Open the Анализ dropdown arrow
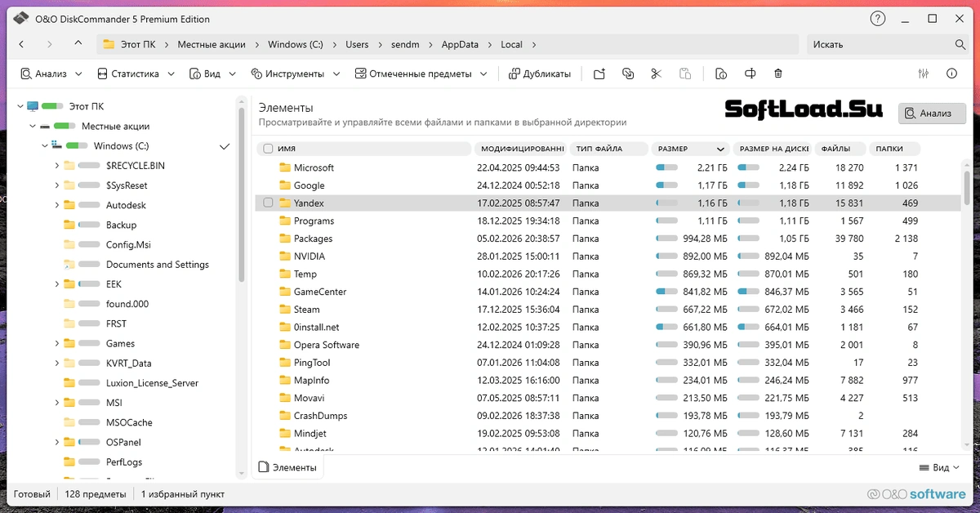980x513 pixels. [x=78, y=74]
